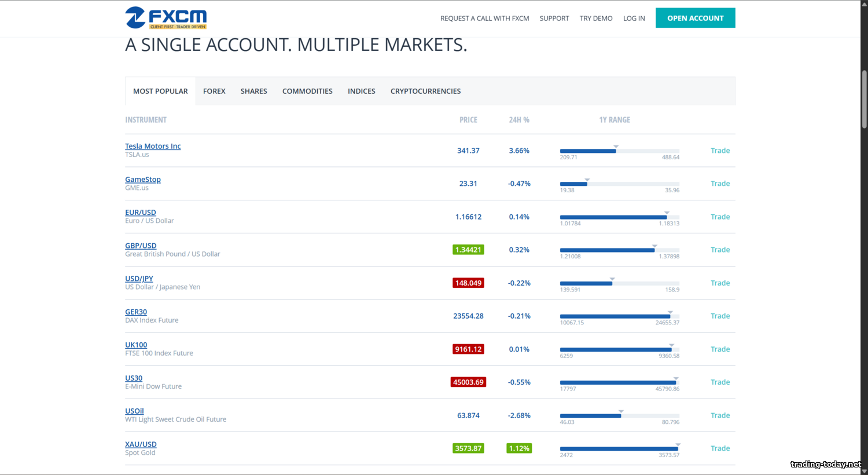Viewport: 868px width, 475px height.
Task: Click the Tesla 1Y range marker triangle
Action: (x=616, y=147)
